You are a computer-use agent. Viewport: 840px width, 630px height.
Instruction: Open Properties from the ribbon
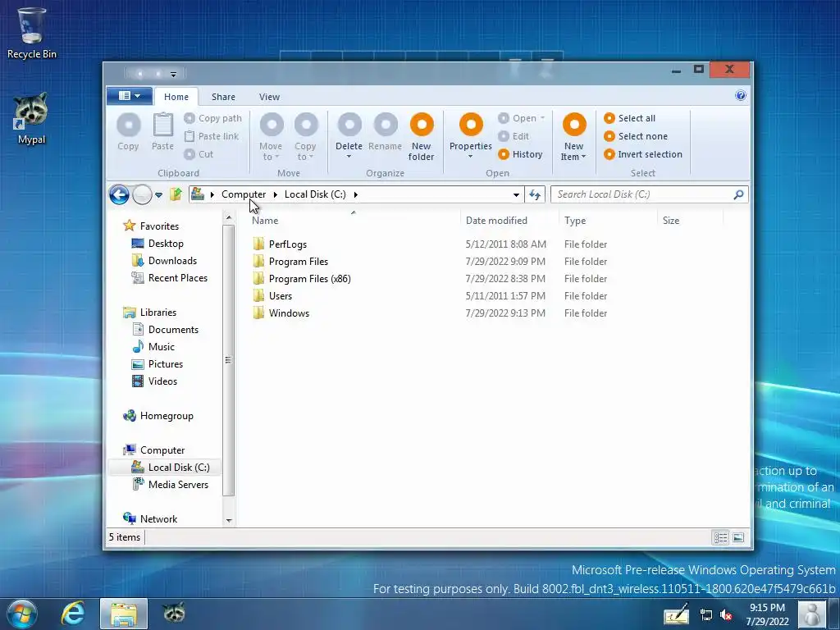click(x=471, y=135)
